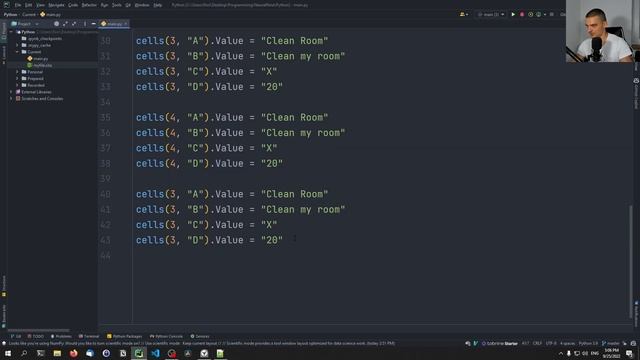Open the Tabnine Starter status bar widget

click(x=500, y=343)
